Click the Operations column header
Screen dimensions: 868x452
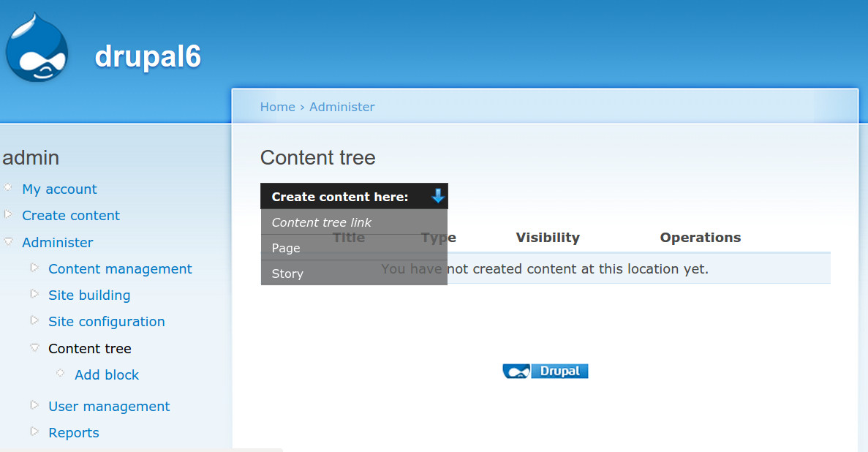click(x=701, y=238)
